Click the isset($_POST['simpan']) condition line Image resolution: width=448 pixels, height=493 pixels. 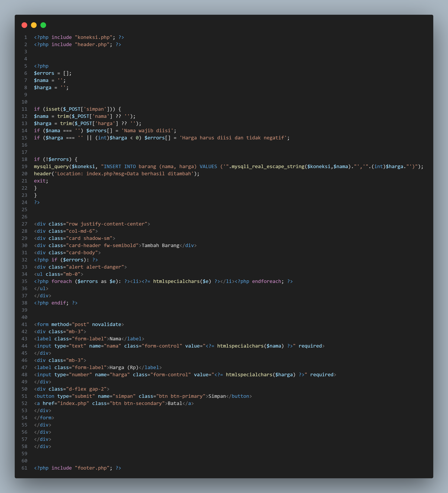pyautogui.click(x=77, y=109)
